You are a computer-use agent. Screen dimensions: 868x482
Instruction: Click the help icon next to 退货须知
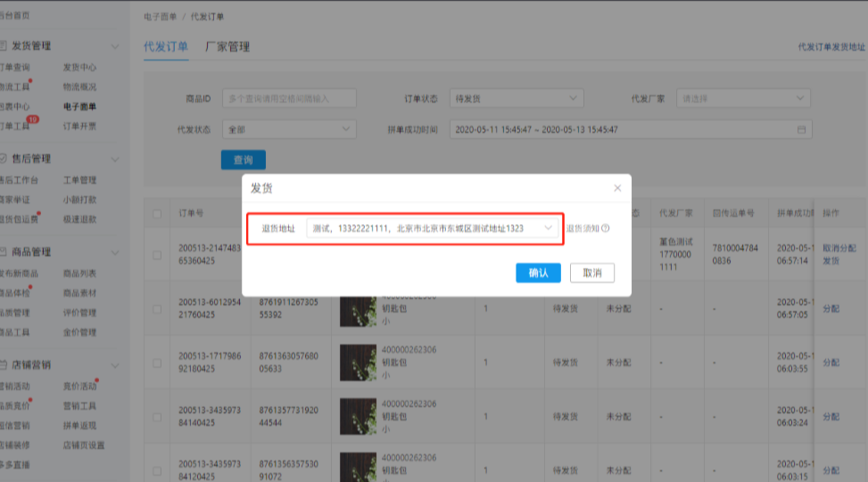click(606, 229)
